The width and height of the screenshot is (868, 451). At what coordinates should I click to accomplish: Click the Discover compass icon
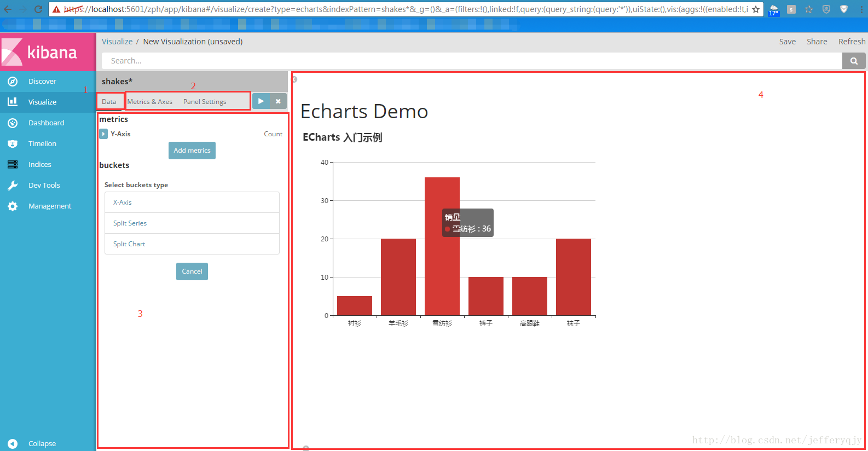click(13, 82)
